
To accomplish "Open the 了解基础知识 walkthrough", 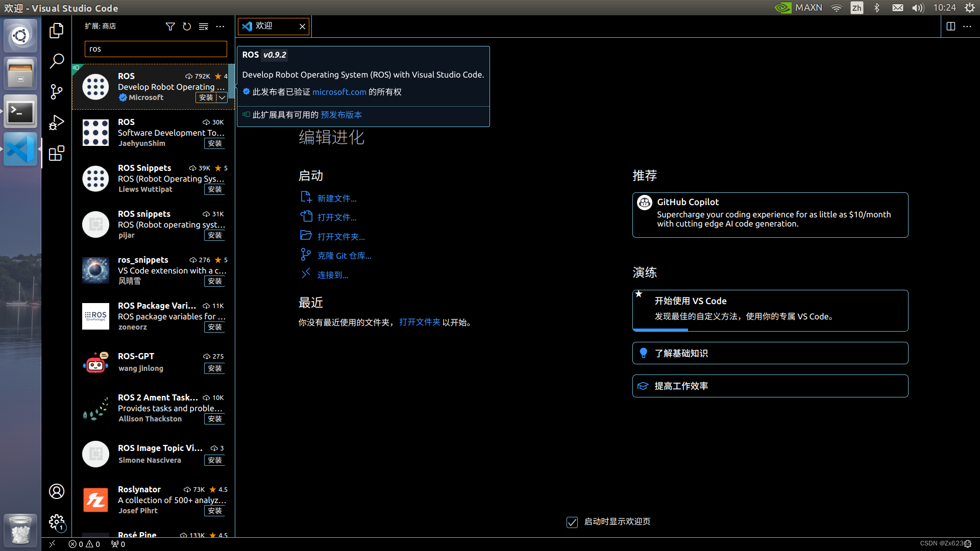I will [770, 353].
